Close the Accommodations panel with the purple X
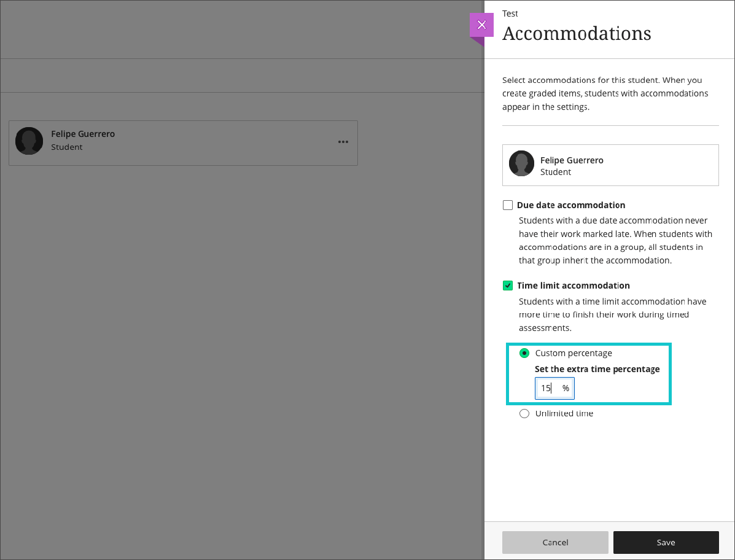The width and height of the screenshot is (735, 560). (481, 25)
